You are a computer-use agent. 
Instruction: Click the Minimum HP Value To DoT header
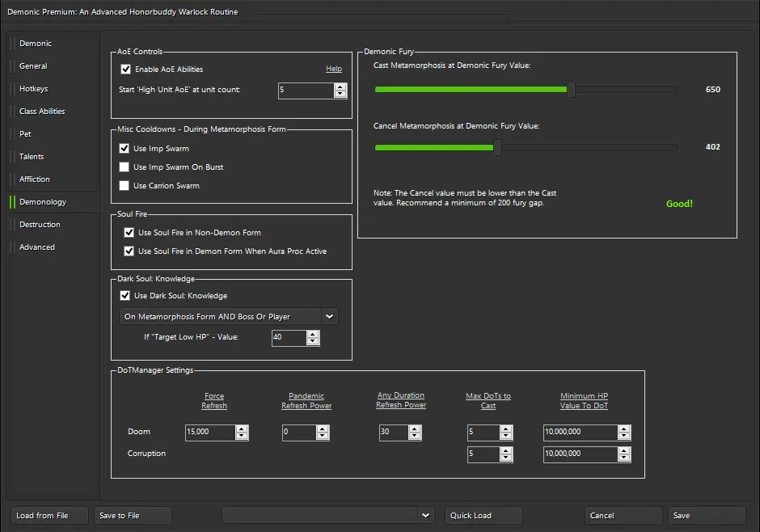(584, 401)
